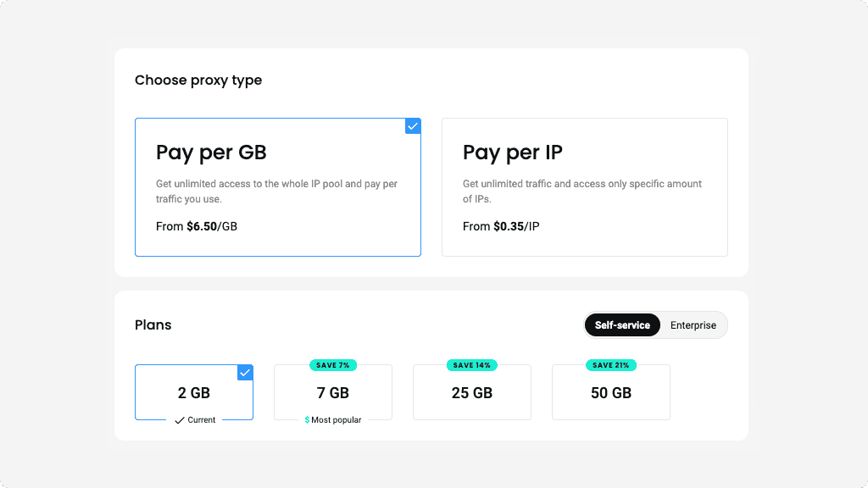The image size is (868, 488).
Task: Pick the 25 GB plan option
Action: (472, 394)
